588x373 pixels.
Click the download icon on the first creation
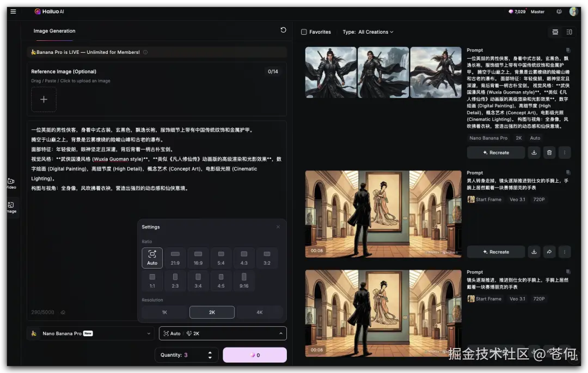click(534, 153)
